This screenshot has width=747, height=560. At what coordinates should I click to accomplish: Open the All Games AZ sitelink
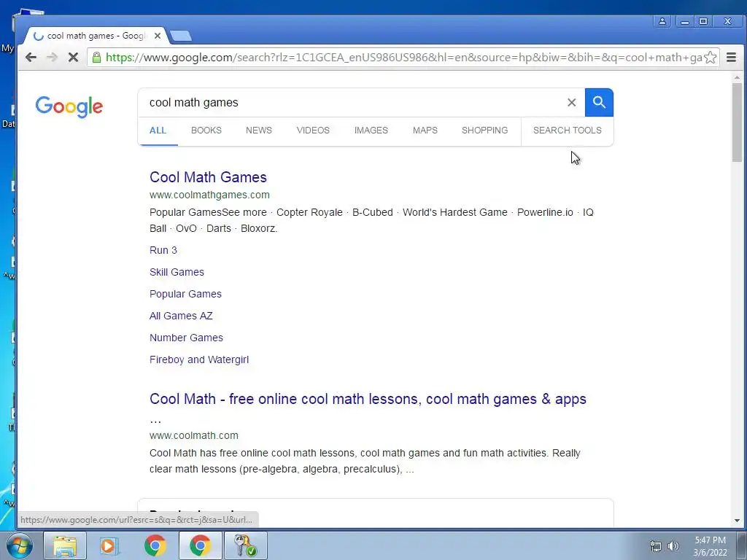tap(181, 316)
